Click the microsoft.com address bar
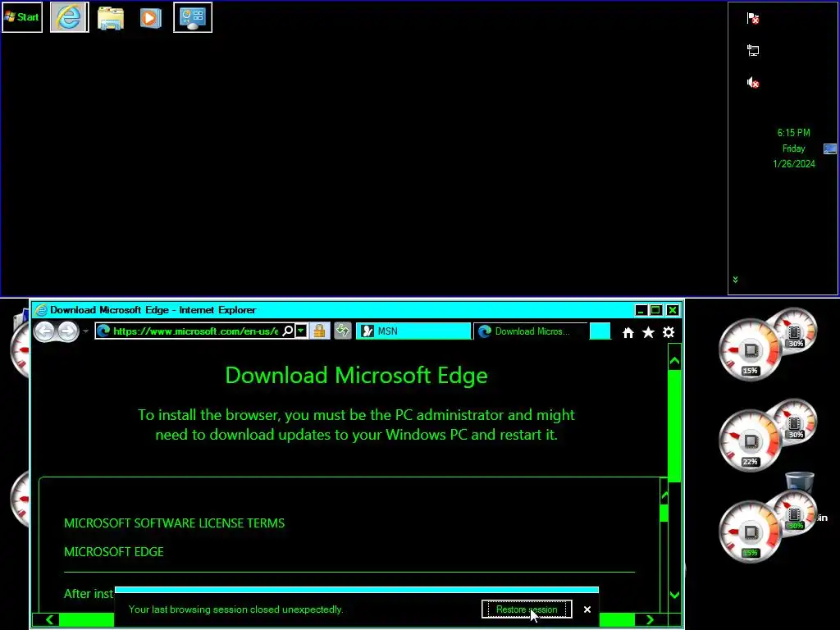Screen dimensions: 840x630 click(195, 331)
